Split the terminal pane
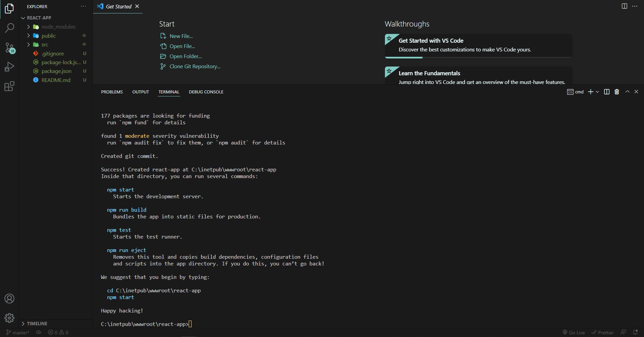This screenshot has width=644, height=337. click(607, 92)
